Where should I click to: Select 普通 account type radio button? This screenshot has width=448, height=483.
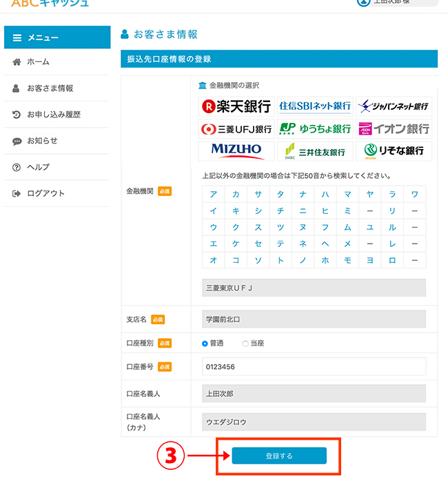(205, 344)
